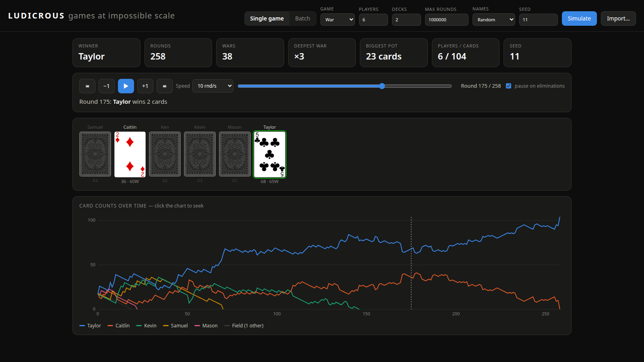Click the Caitlin legend entry
Viewport: 644px width, 362px height.
[x=119, y=326]
